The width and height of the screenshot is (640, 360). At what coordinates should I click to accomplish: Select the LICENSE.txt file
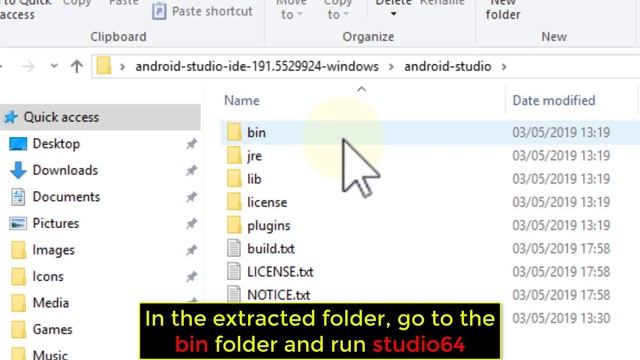[280, 272]
